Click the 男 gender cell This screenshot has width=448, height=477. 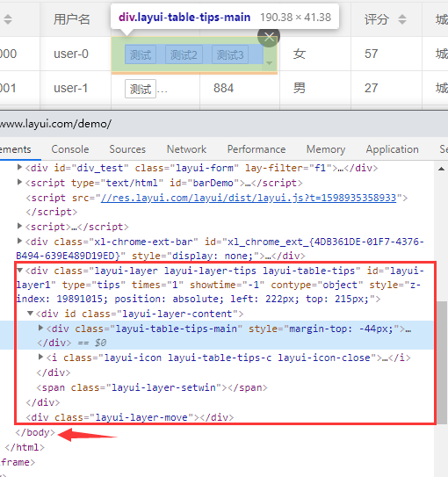coord(315,88)
